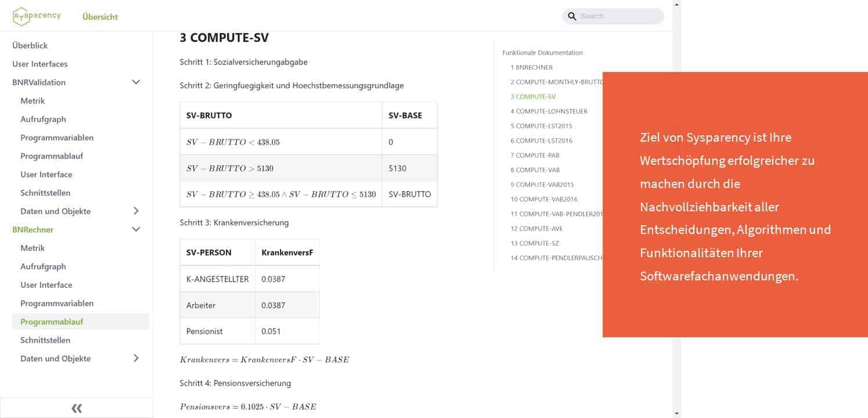Jump to 6 COMPUTE-LST2016 section

coord(541,140)
